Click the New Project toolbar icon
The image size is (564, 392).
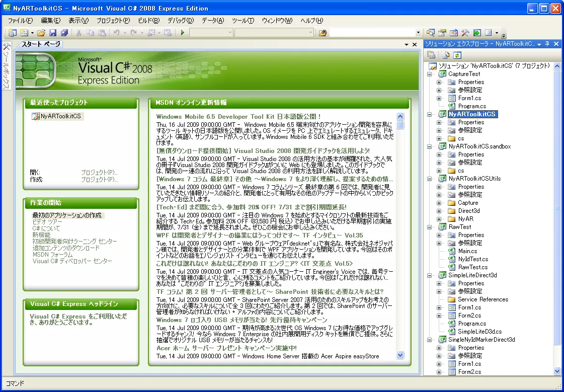pos(12,33)
